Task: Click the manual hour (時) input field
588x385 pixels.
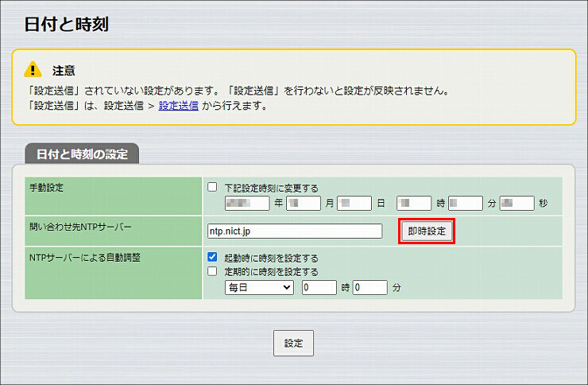Action: (414, 204)
